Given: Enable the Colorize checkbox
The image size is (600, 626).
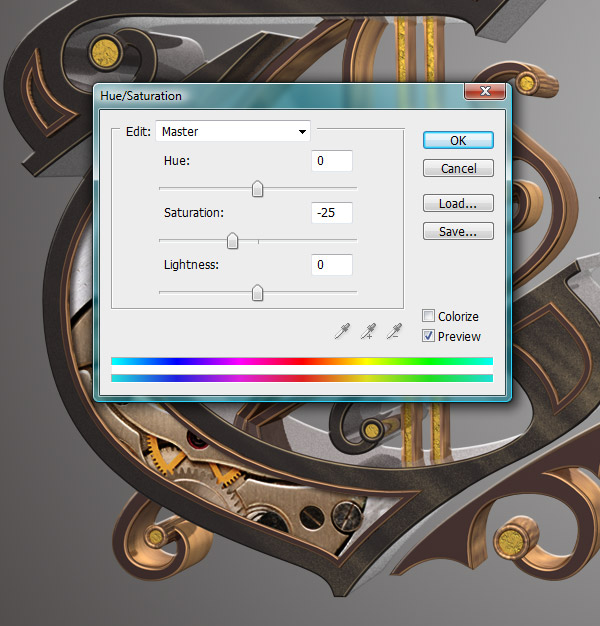Looking at the screenshot, I should coord(428,316).
